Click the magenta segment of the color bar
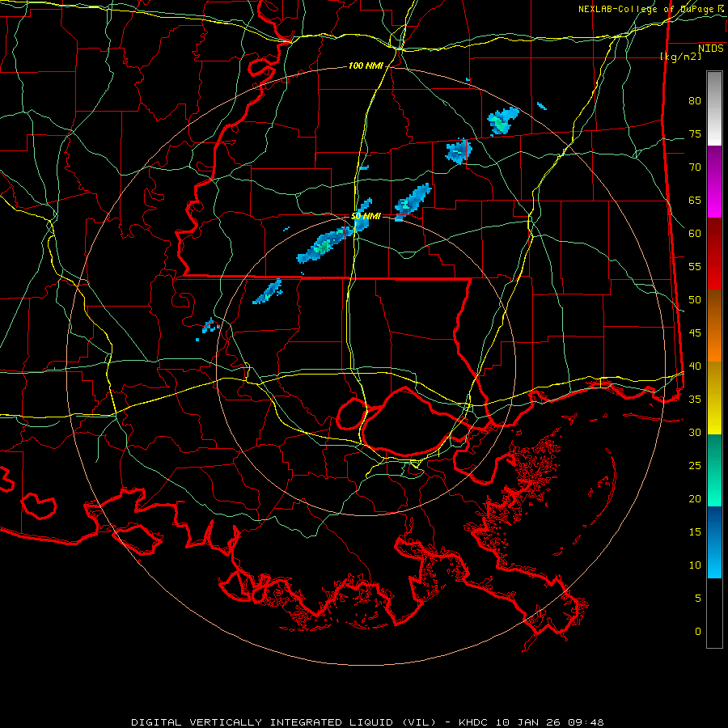This screenshot has width=728, height=728. pyautogui.click(x=714, y=182)
